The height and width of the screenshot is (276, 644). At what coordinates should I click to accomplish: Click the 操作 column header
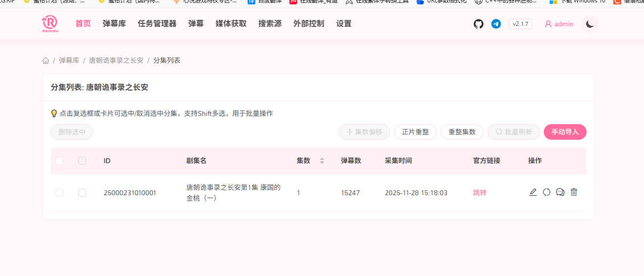(x=535, y=161)
